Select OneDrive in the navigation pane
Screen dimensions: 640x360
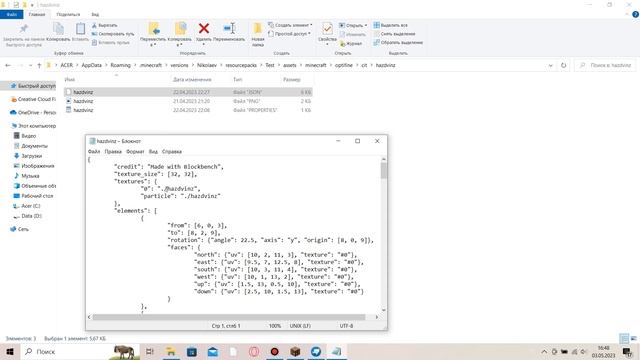tap(33, 112)
